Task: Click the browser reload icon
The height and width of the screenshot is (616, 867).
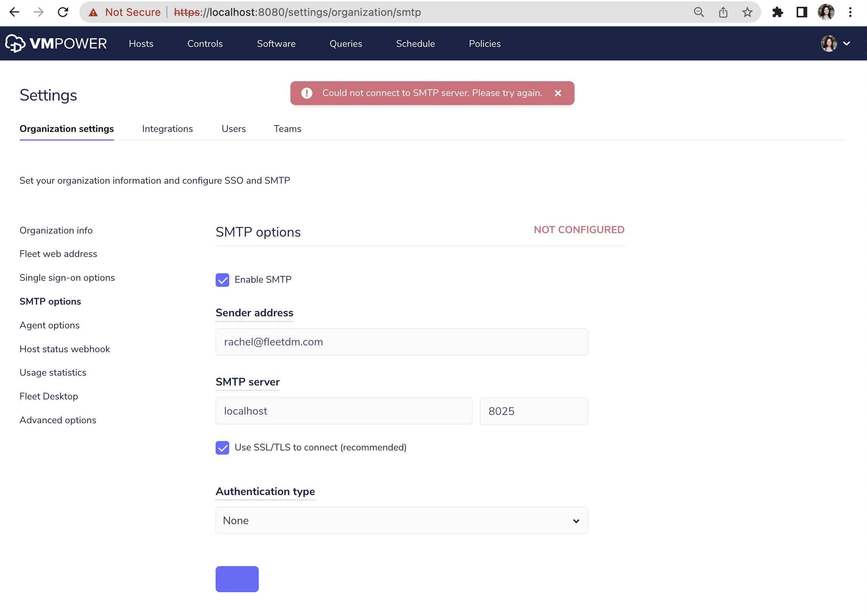Action: (x=63, y=12)
